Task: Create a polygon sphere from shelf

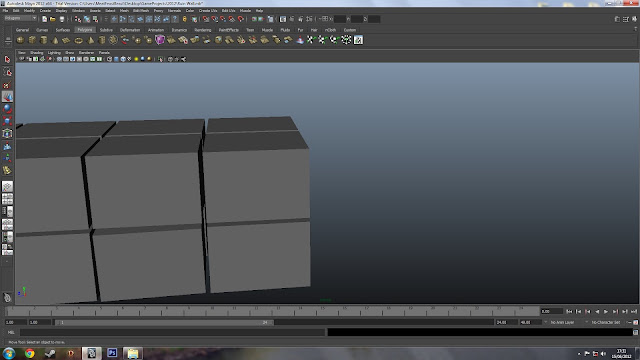Action: coord(20,40)
